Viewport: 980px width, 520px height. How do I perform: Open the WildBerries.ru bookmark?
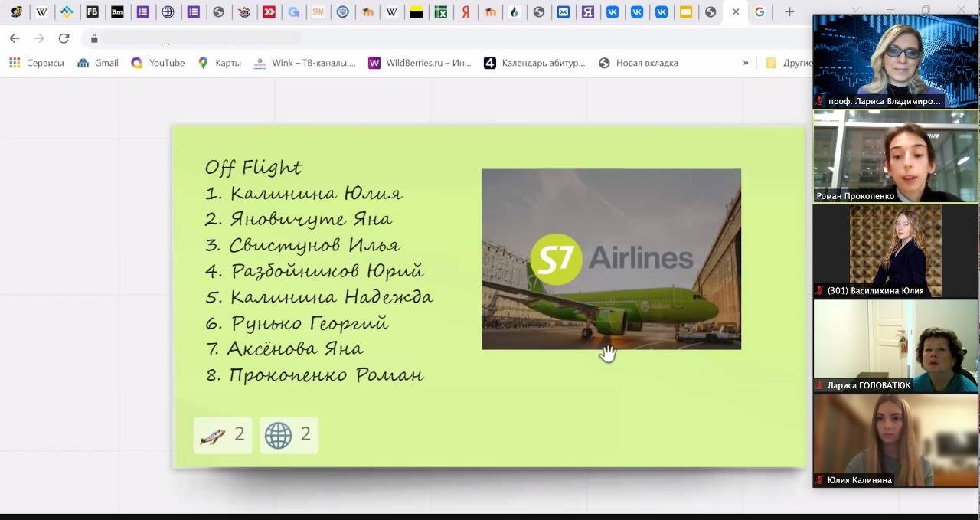coord(420,63)
